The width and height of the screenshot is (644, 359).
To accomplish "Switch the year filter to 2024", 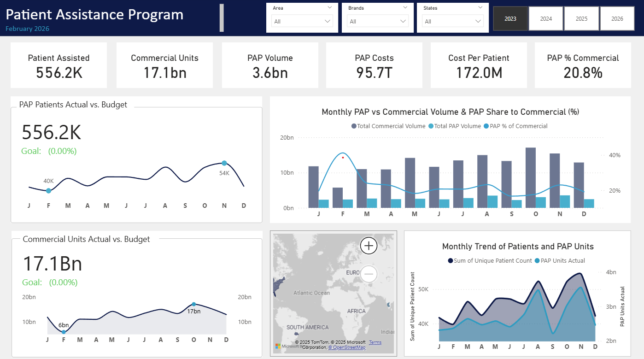I will tap(546, 19).
